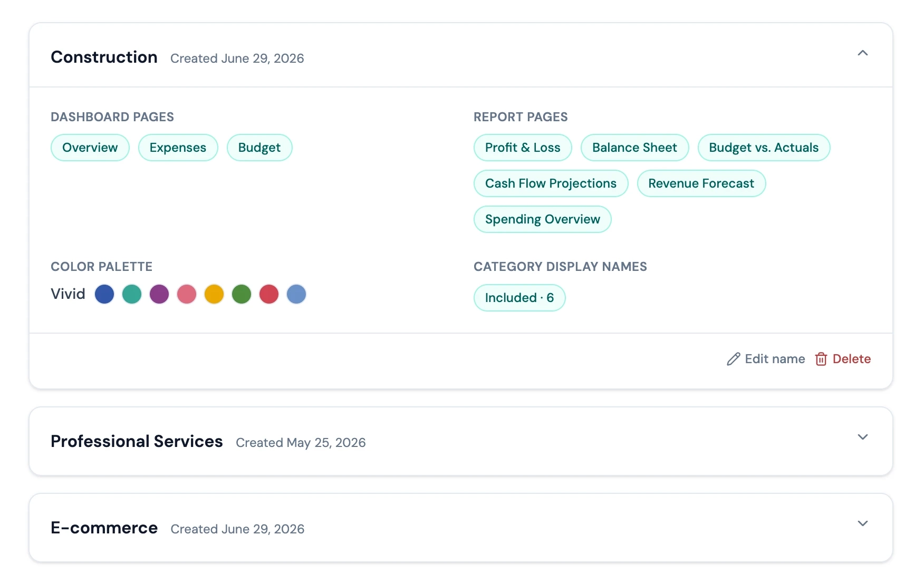Open the Spending Overview report chip
This screenshot has height=584, width=924.
[542, 219]
